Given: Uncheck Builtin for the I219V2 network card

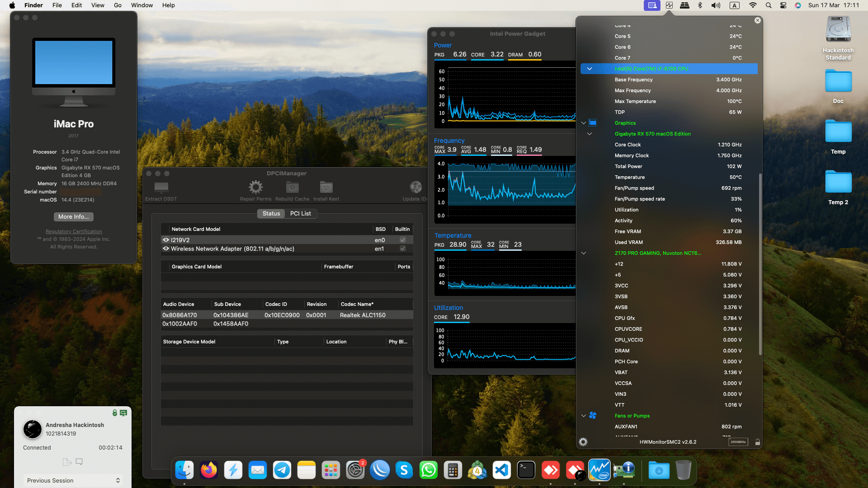Looking at the screenshot, I should coord(402,240).
